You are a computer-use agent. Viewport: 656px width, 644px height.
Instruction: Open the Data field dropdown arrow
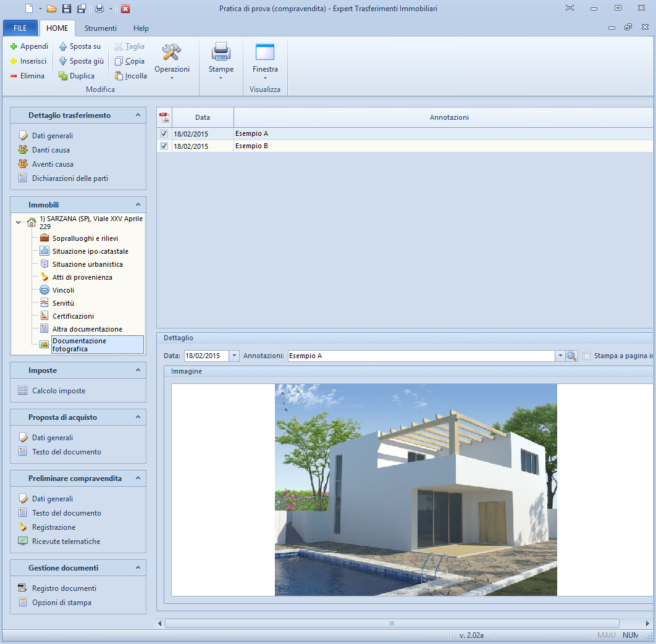pyautogui.click(x=234, y=356)
